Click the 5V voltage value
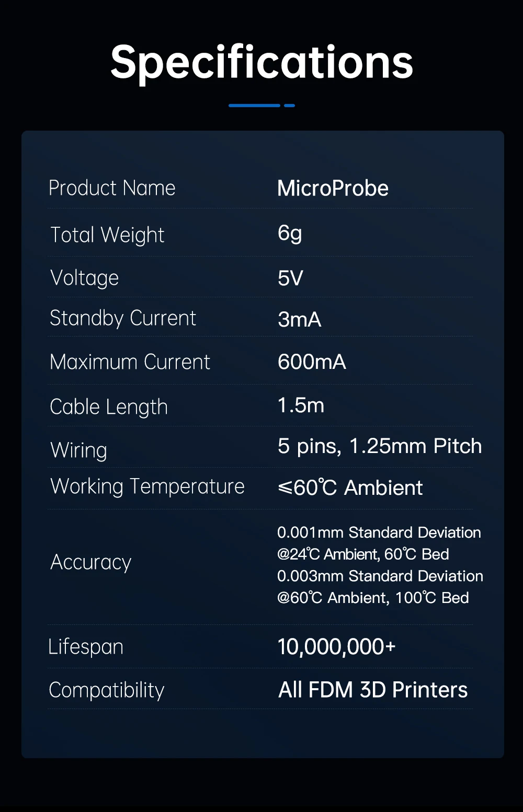Screen dimensions: 523x812 (x=290, y=278)
